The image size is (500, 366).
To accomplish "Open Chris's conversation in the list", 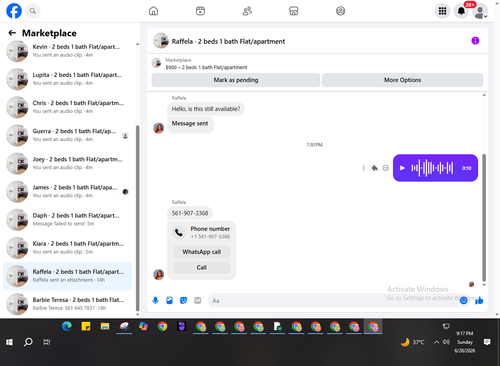I will coord(67,107).
